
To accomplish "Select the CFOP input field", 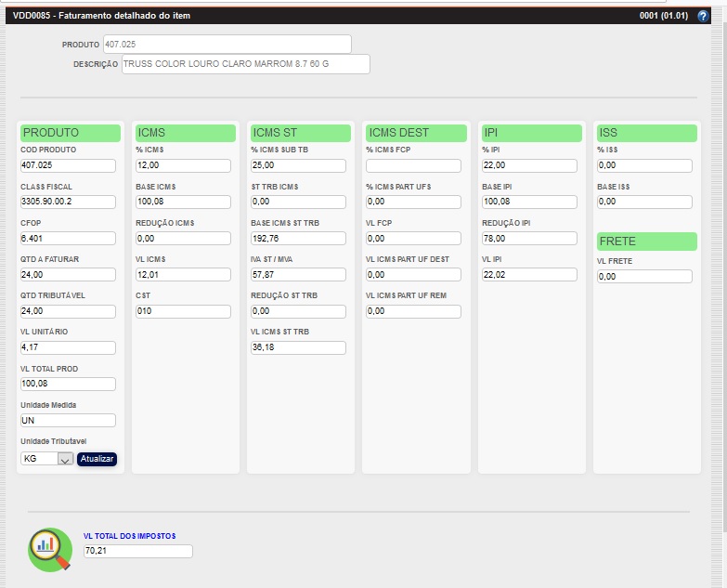I will point(68,238).
